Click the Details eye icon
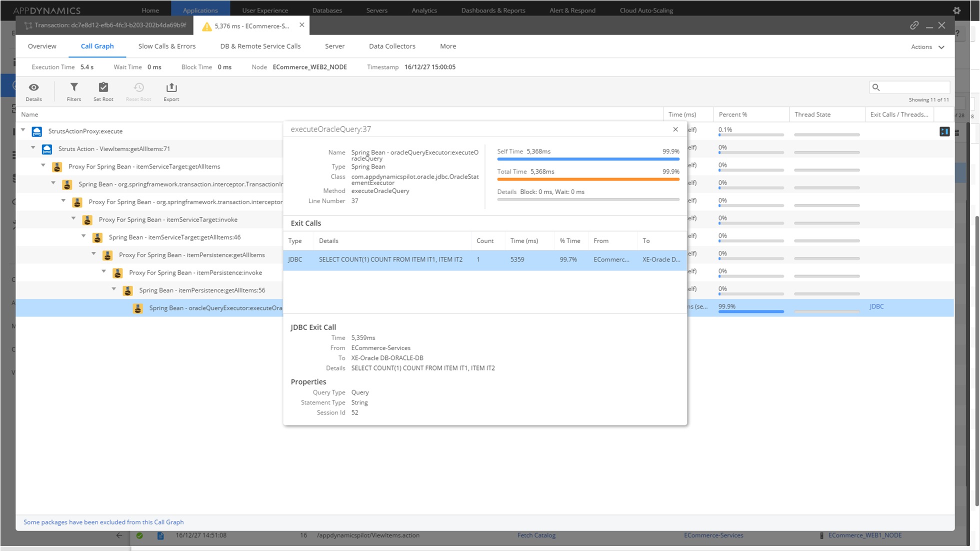 [33, 88]
